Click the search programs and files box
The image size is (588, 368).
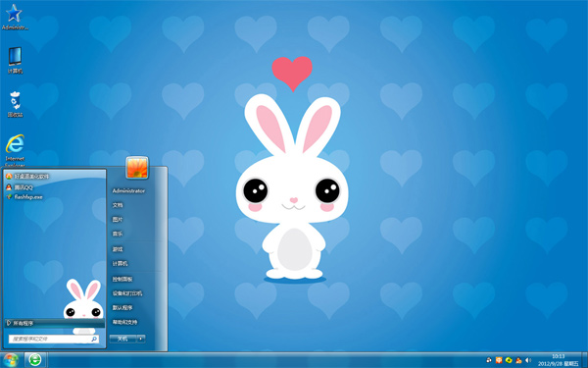[x=54, y=339]
